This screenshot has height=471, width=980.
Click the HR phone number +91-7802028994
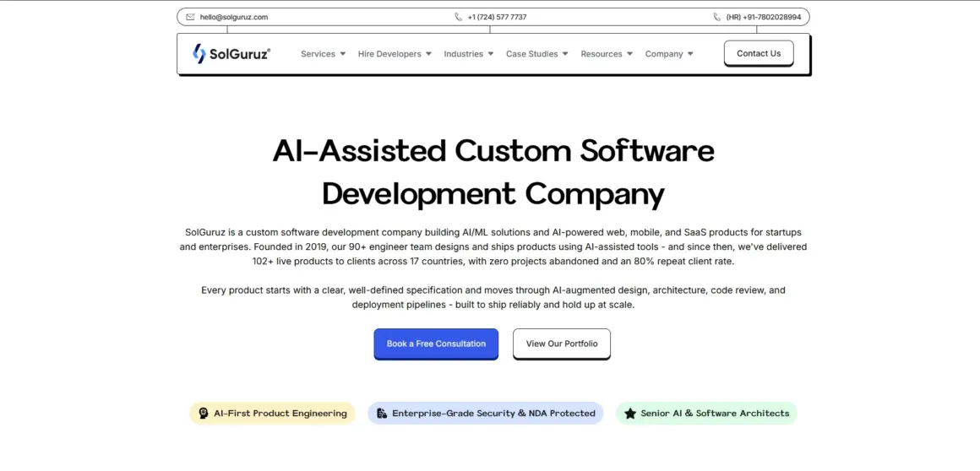pyautogui.click(x=764, y=17)
